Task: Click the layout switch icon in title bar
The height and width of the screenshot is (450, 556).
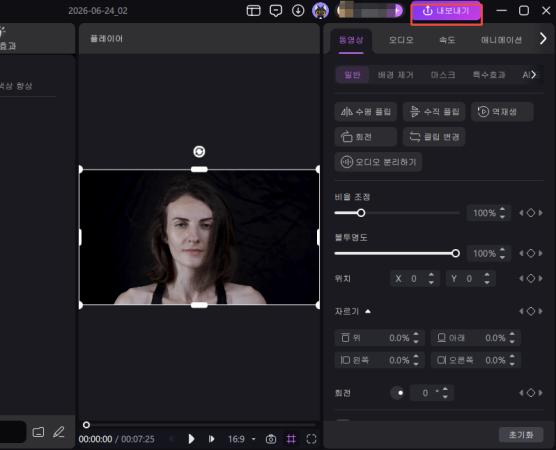Action: click(254, 11)
